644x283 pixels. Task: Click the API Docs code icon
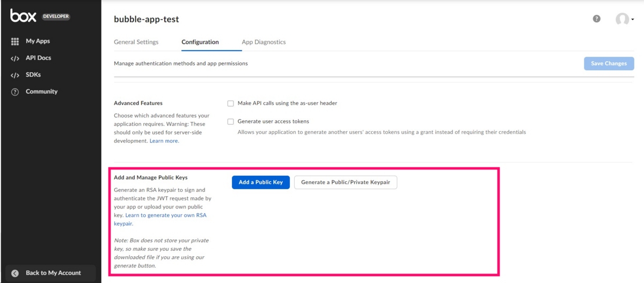click(x=15, y=58)
